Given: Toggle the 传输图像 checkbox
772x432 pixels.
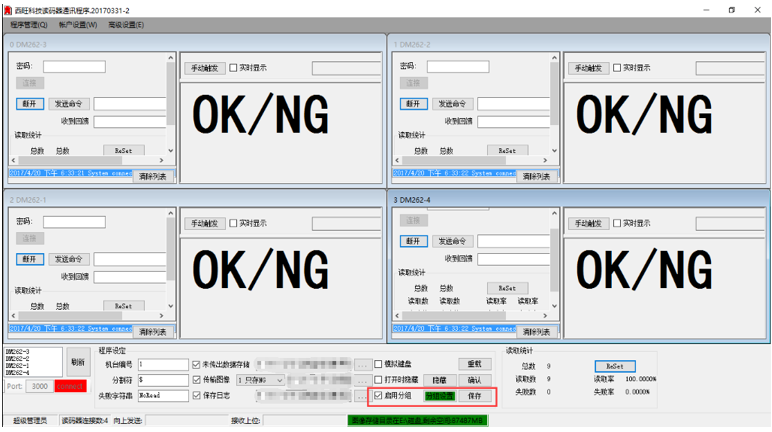Looking at the screenshot, I should pyautogui.click(x=196, y=380).
